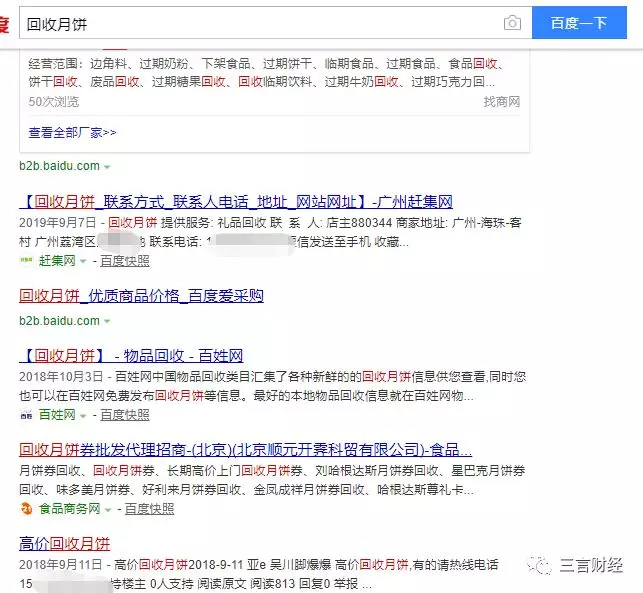Open 百度快照 for the 食品商务网 result
643x593 pixels.
pyautogui.click(x=149, y=509)
